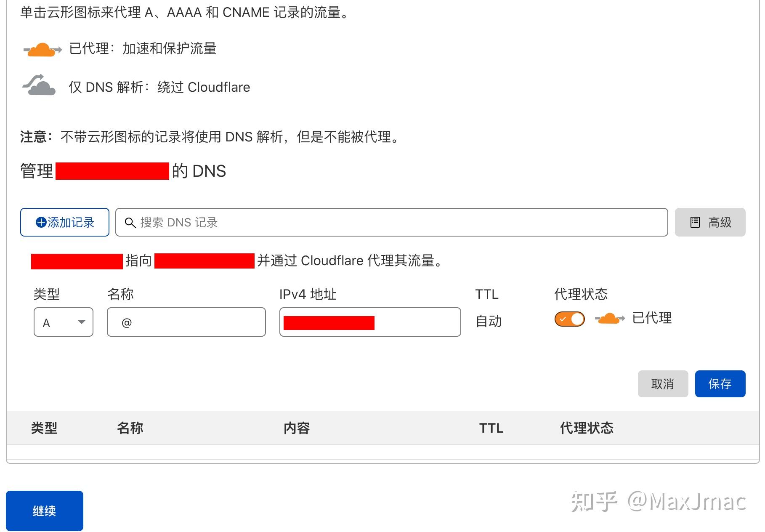Viewport: 765px width, 532px height.
Task: Click the dropdown arrow in type selector
Action: [x=82, y=322]
